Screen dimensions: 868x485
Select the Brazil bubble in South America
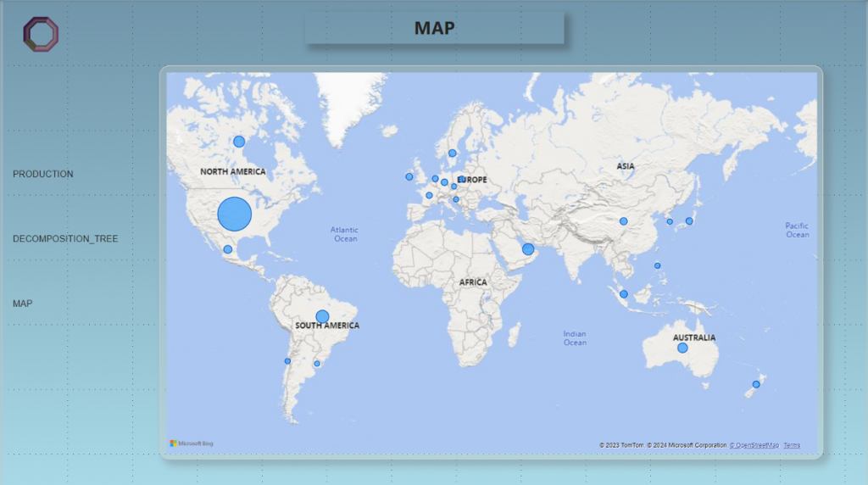coord(322,316)
